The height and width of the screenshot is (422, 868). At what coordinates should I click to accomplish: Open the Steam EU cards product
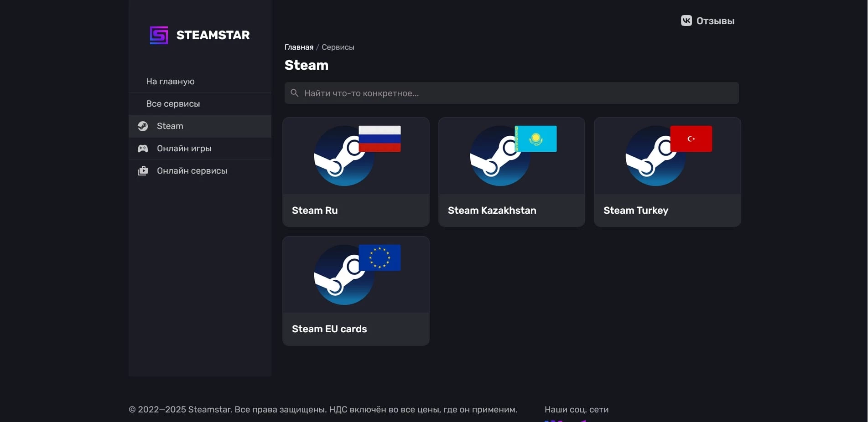point(356,290)
